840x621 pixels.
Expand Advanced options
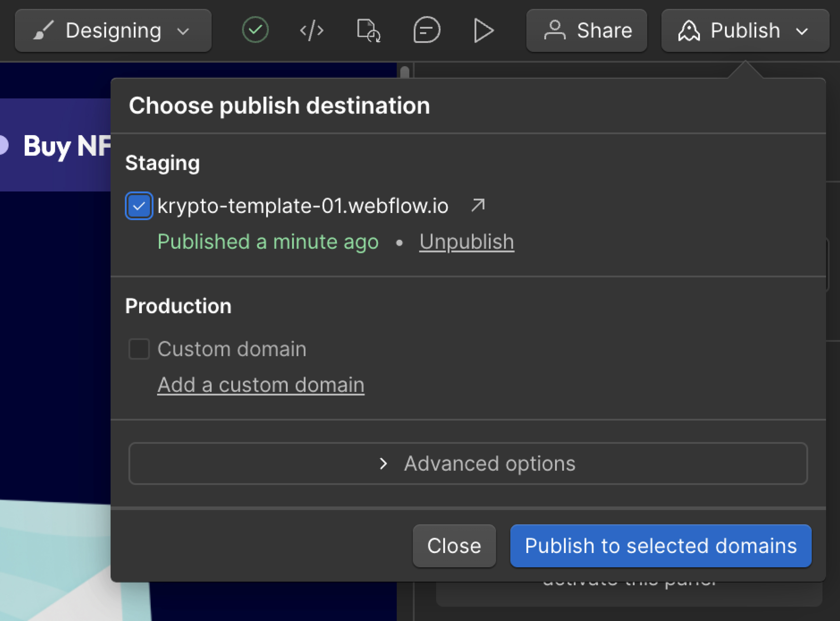pyautogui.click(x=468, y=463)
